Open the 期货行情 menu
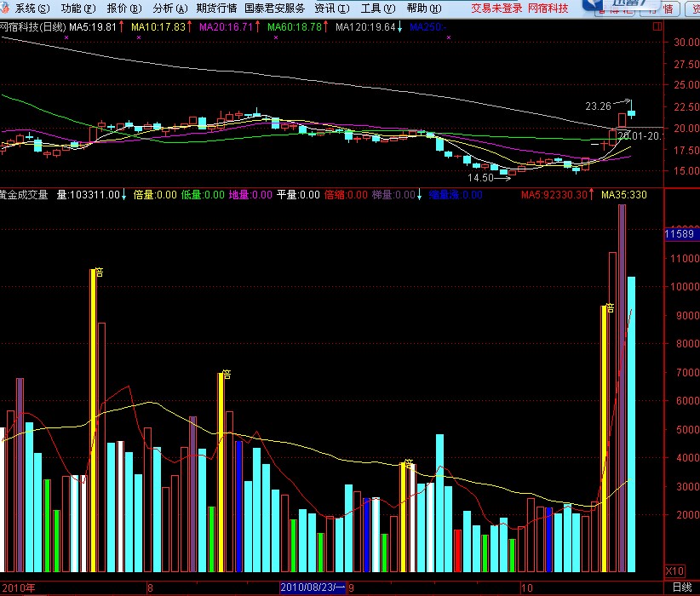 pos(216,9)
